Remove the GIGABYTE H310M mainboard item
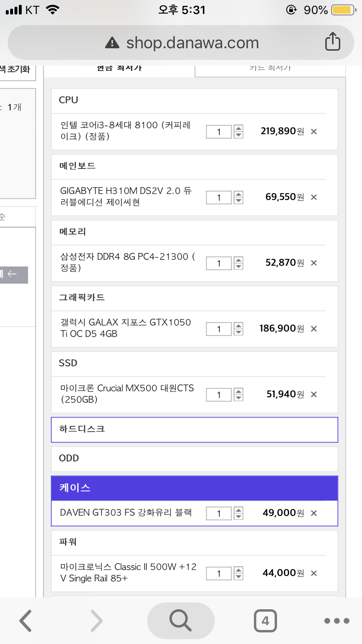Screen dimensions: 362x644 click(314, 197)
